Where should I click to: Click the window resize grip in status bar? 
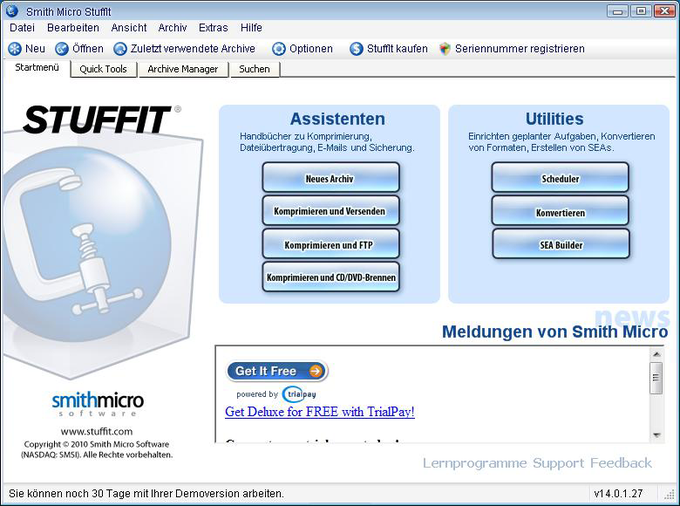(x=670, y=494)
